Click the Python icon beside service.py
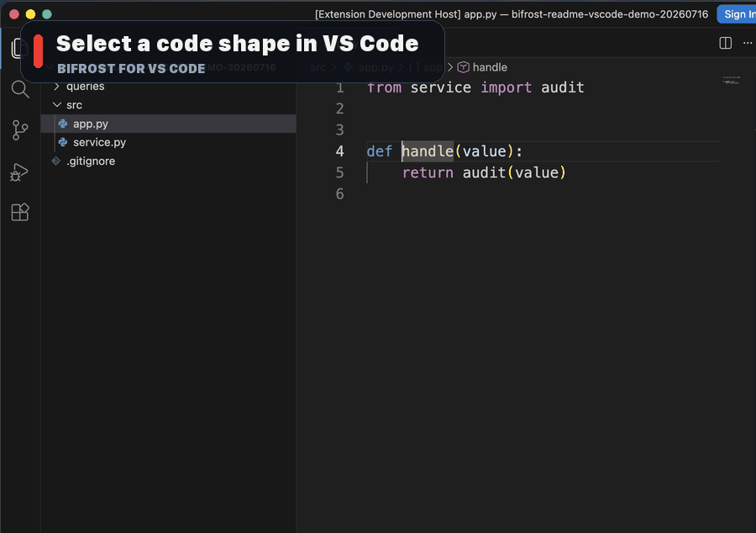 pos(63,142)
